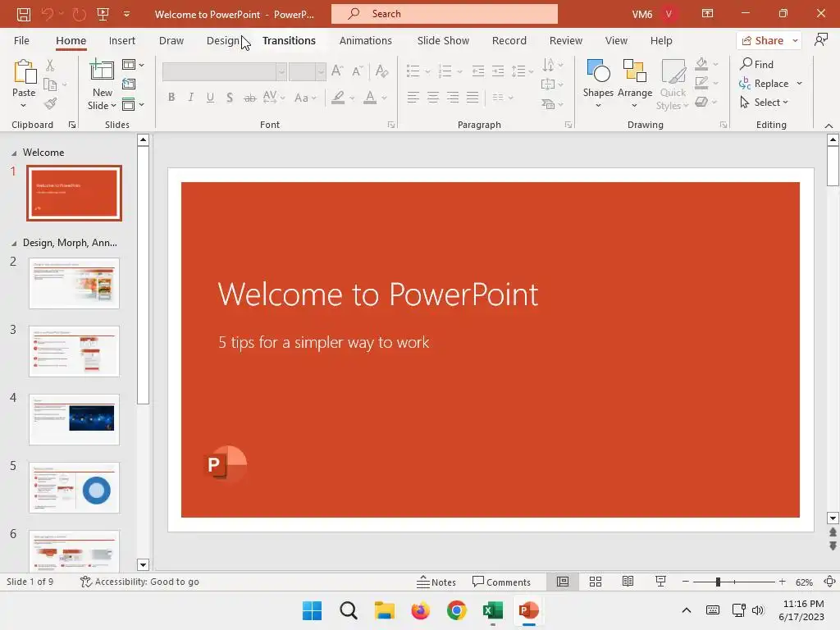Click the Copy icon

tap(50, 84)
